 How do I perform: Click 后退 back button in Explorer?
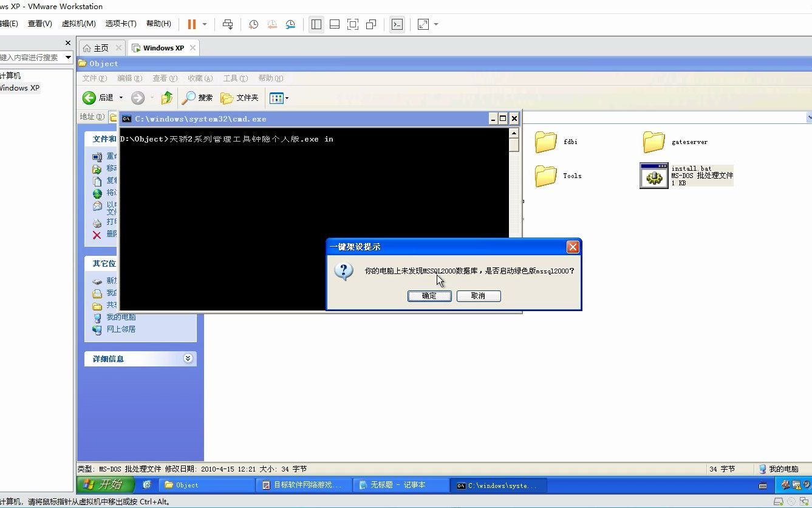coord(99,97)
